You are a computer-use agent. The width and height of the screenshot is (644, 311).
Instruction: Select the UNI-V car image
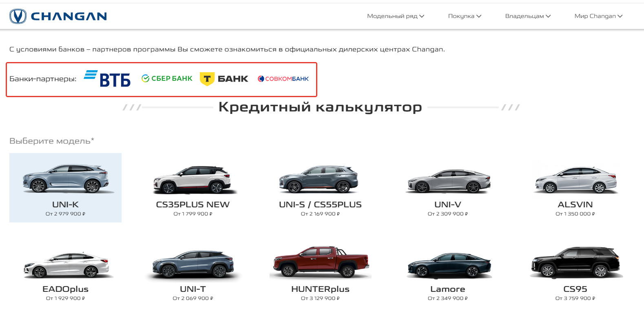pos(448,180)
